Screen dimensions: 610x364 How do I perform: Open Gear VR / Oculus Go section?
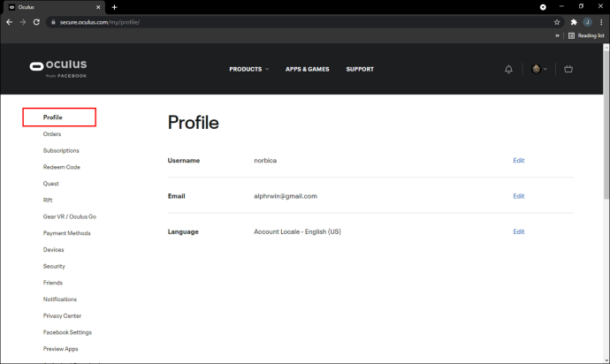(x=70, y=216)
